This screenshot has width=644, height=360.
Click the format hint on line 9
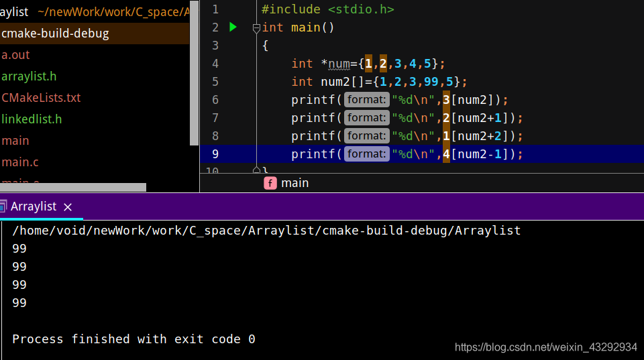coord(366,154)
